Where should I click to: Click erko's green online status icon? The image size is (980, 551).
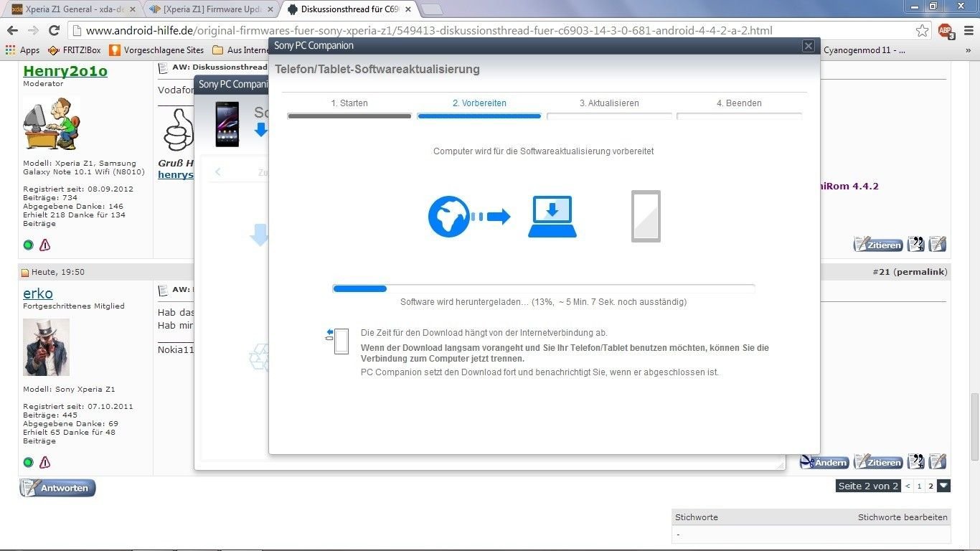point(28,462)
